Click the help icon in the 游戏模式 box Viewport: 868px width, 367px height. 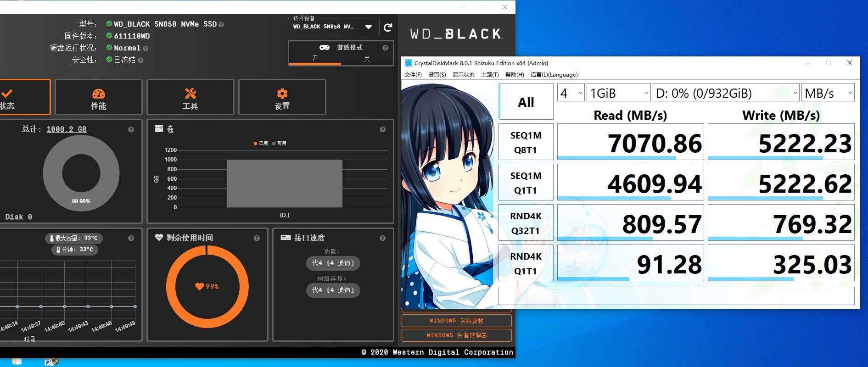pyautogui.click(x=385, y=48)
